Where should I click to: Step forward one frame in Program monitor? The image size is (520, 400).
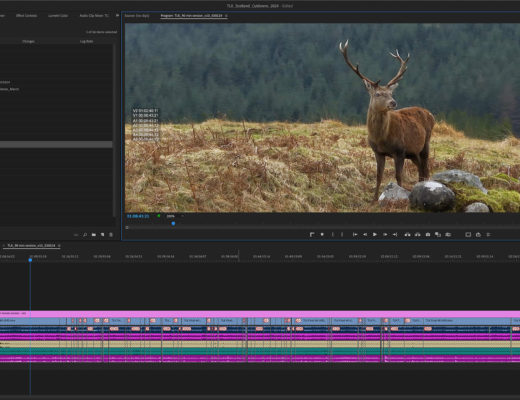[385, 235]
